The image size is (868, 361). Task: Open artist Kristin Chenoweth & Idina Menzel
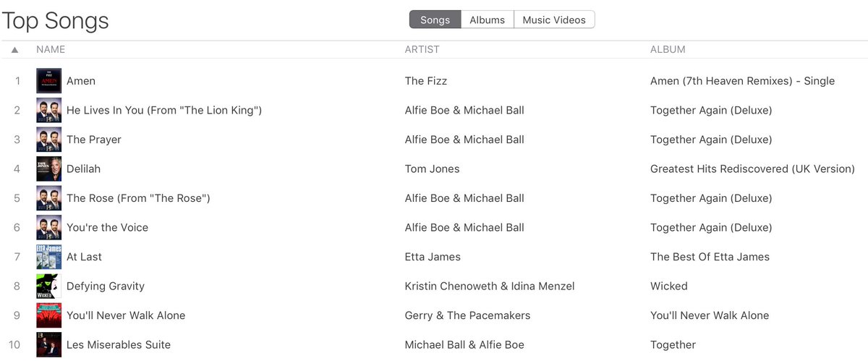point(490,286)
